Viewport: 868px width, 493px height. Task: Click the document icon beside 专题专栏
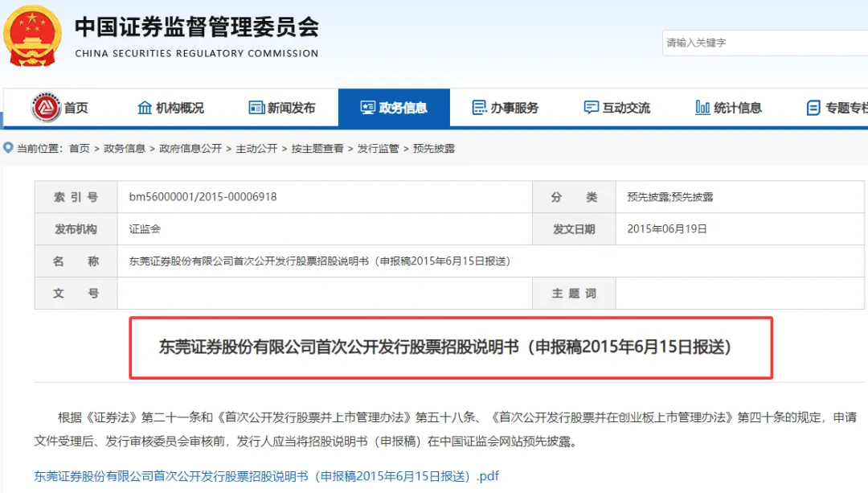click(x=813, y=108)
